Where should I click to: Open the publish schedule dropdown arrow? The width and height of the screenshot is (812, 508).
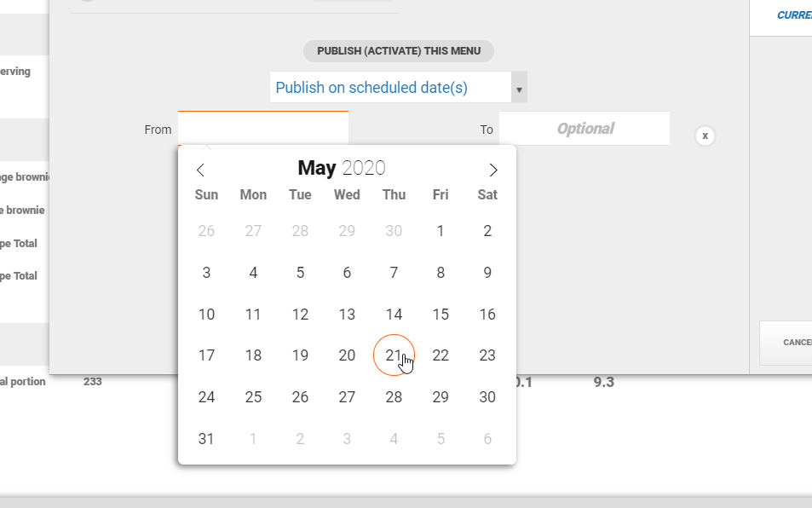(519, 88)
